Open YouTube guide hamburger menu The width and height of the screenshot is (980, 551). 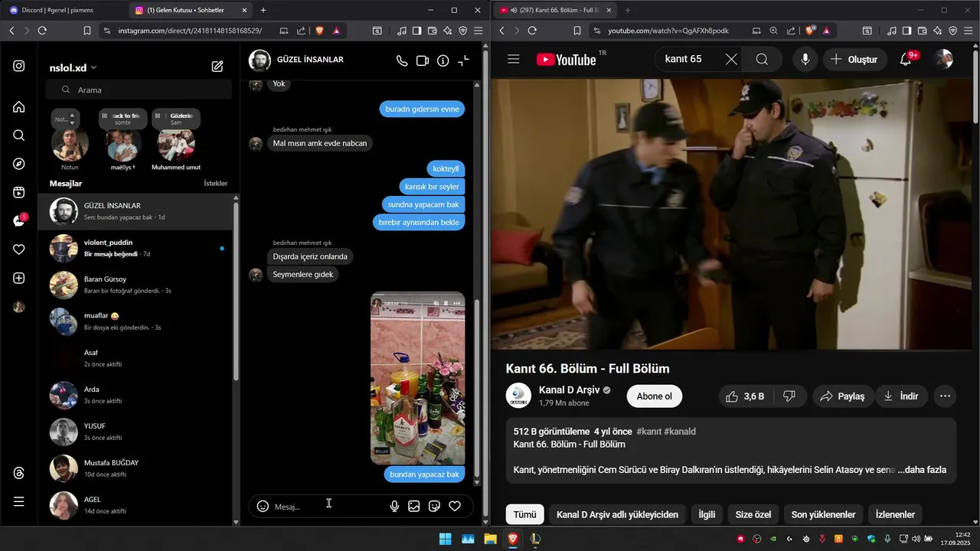pos(514,59)
